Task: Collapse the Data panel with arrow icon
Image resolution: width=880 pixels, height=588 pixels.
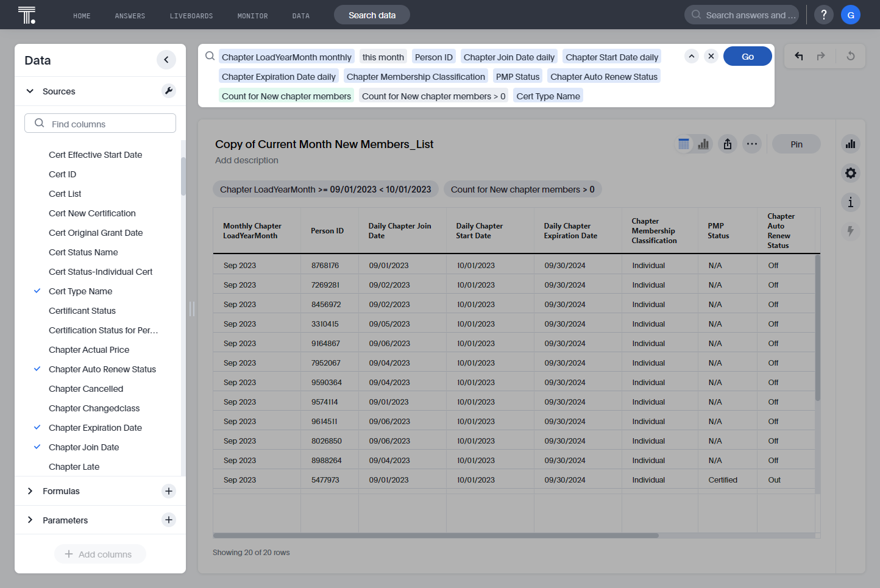Action: pos(166,60)
